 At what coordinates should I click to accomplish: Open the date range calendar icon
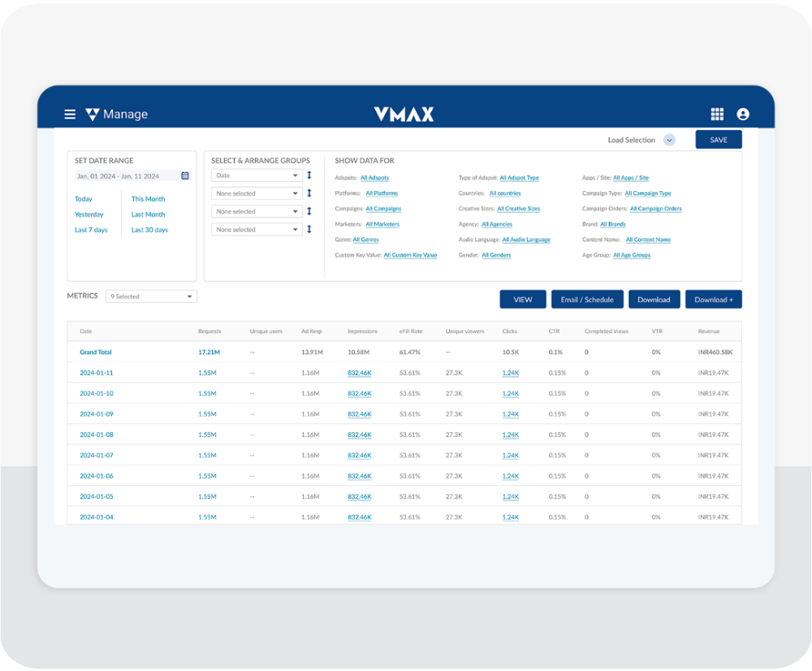click(x=185, y=175)
